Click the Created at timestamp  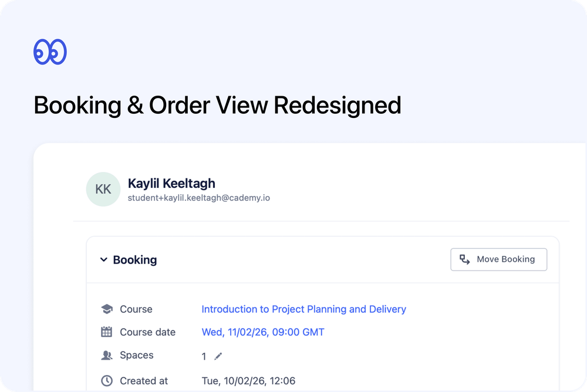[248, 380]
